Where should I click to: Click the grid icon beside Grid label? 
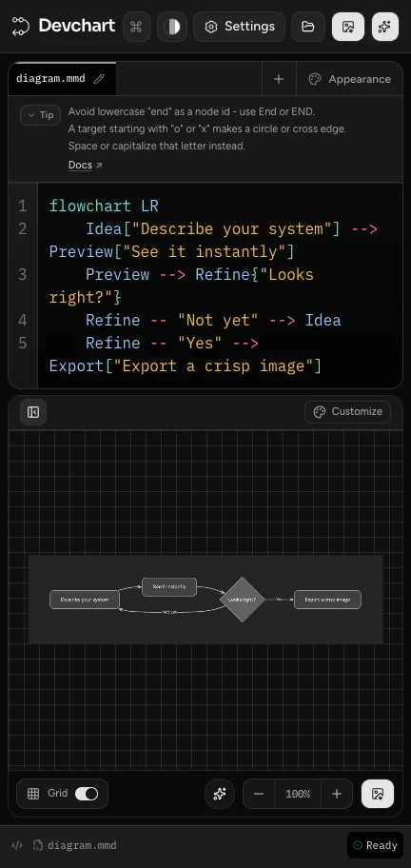coord(33,793)
